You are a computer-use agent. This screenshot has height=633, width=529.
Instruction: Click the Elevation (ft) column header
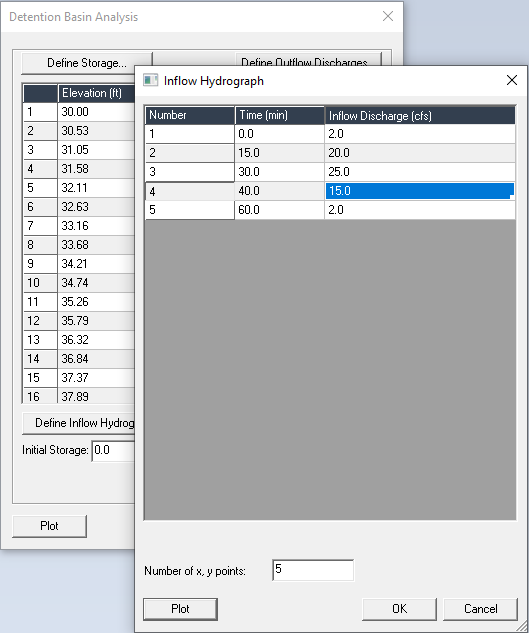tap(96, 93)
